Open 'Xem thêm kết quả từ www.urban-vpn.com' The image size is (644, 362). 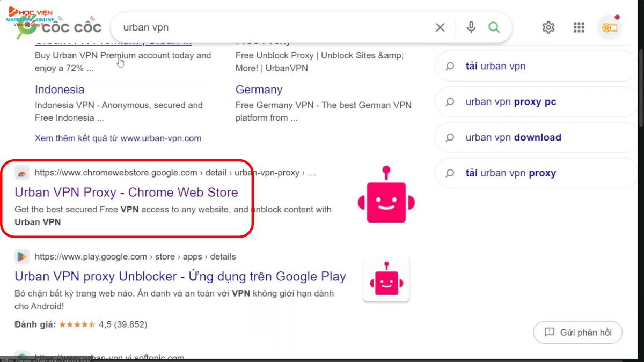tap(118, 138)
